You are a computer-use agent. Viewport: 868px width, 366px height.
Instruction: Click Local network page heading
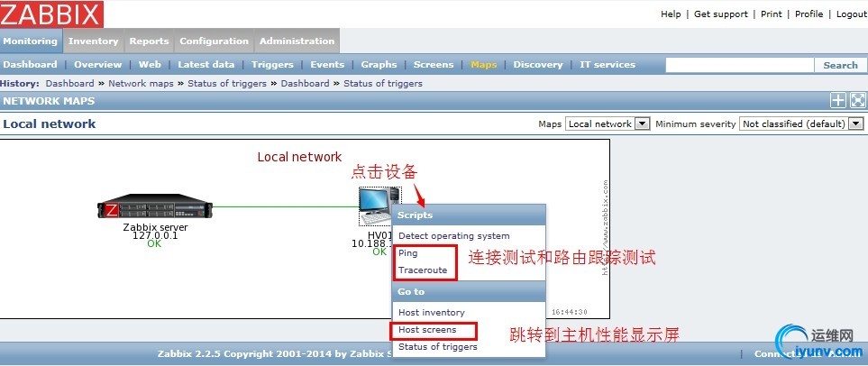(x=50, y=124)
